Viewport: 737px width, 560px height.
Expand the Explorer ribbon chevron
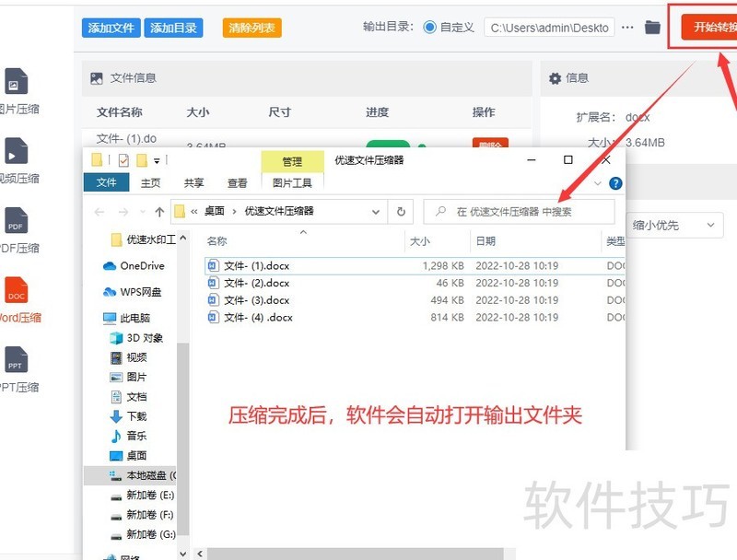coord(597,183)
